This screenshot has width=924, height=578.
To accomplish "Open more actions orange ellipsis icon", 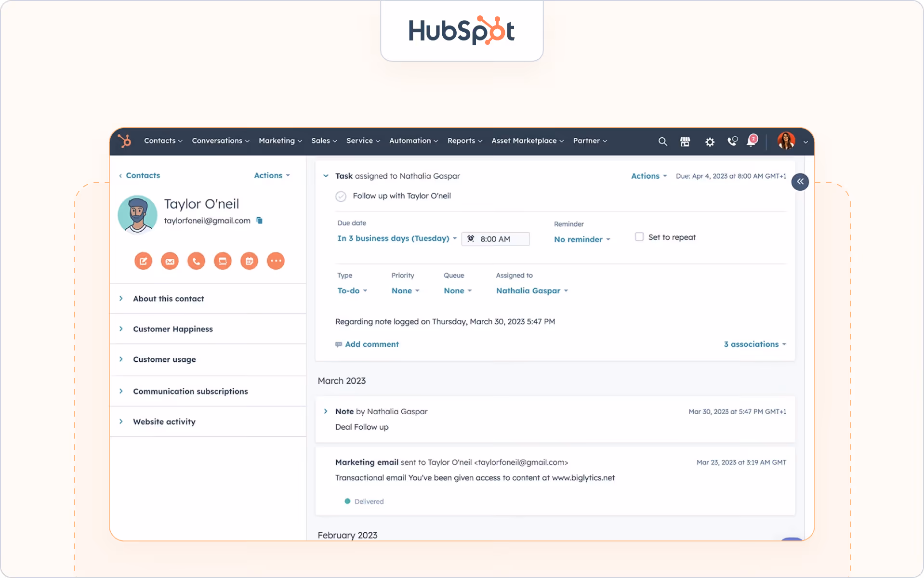I will (x=276, y=261).
